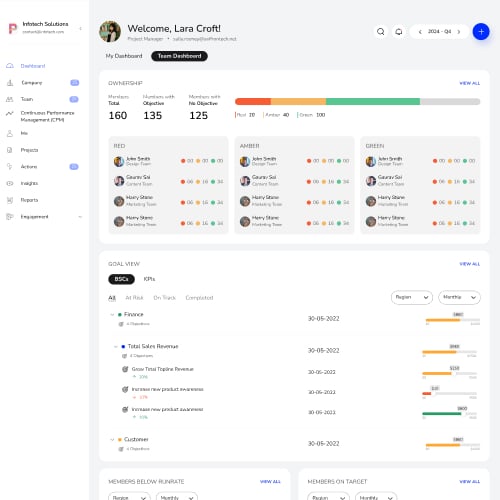Click the Infotech Solutions logo icon
This screenshot has height=500, width=500.
(x=12, y=28)
